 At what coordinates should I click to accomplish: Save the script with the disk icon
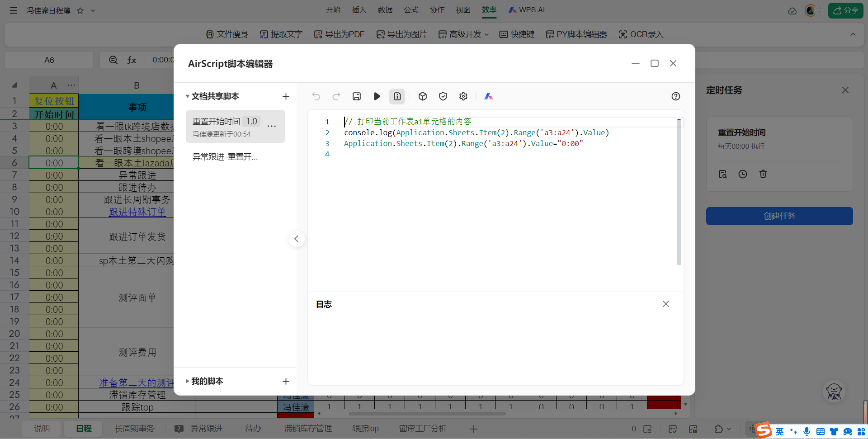[x=357, y=96]
